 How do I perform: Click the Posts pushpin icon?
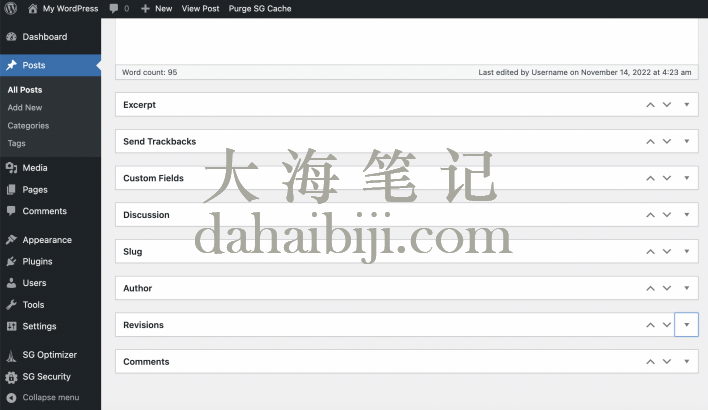[11, 65]
